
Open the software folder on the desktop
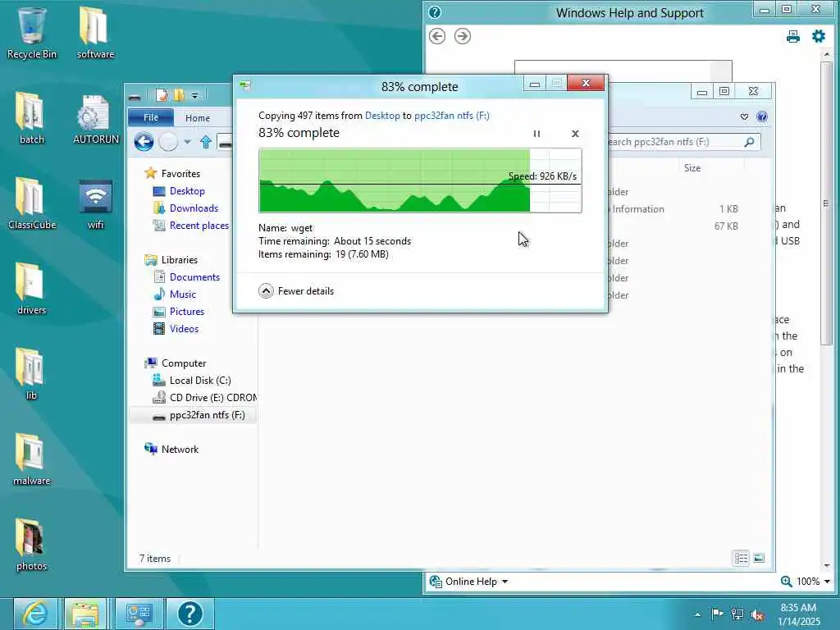pos(95,32)
